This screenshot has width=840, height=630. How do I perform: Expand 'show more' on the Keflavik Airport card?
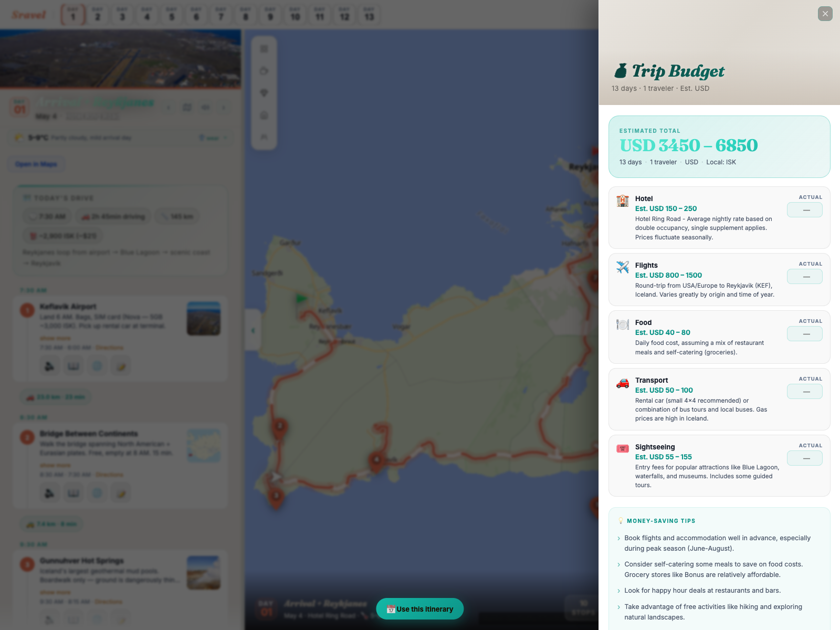55,338
